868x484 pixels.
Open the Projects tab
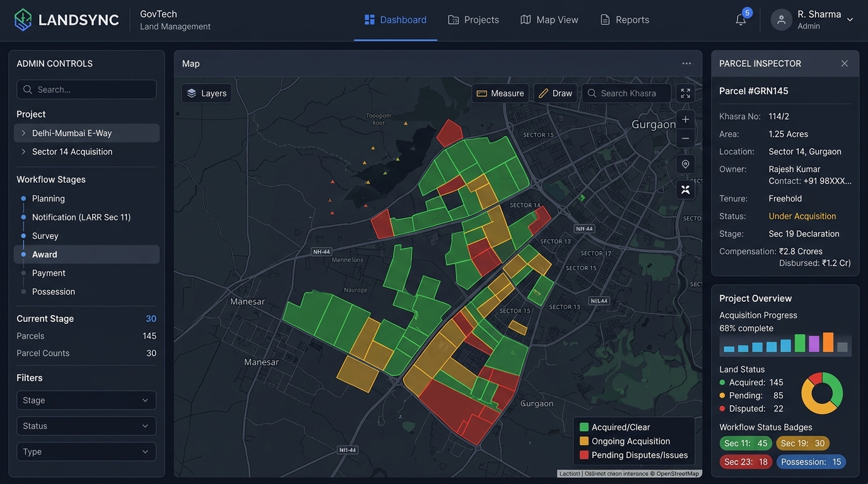pos(474,20)
